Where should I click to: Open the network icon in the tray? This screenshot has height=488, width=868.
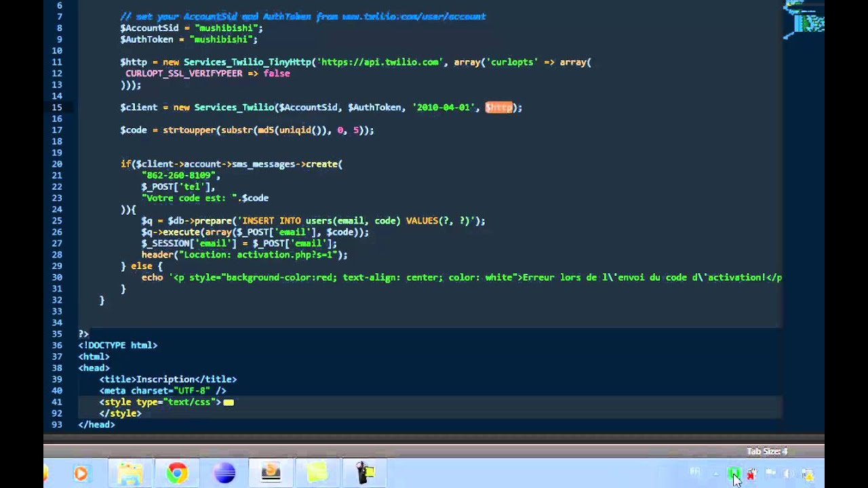click(808, 474)
